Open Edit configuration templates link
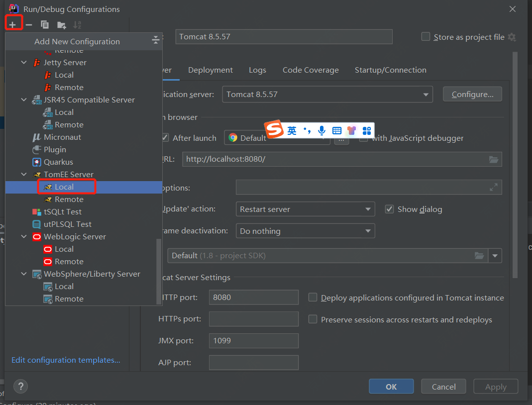This screenshot has height=405, width=532. (66, 360)
